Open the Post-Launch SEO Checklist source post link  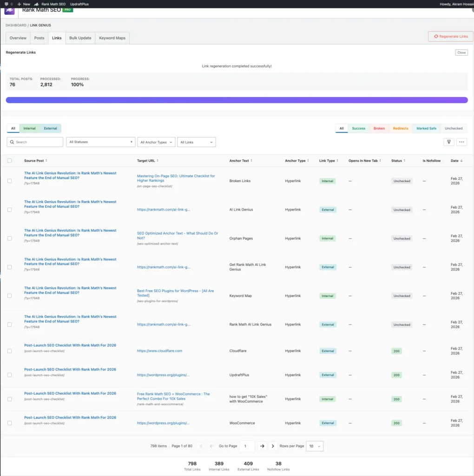click(x=70, y=345)
